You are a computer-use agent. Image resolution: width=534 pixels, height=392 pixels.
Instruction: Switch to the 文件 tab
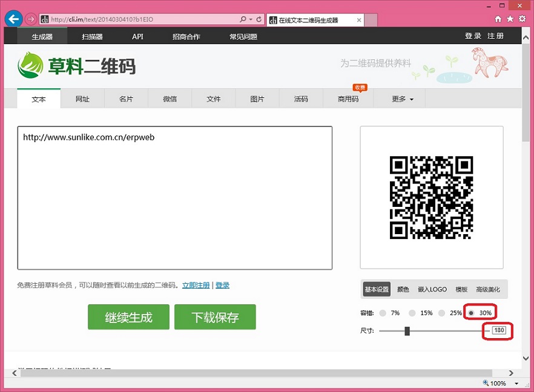214,99
